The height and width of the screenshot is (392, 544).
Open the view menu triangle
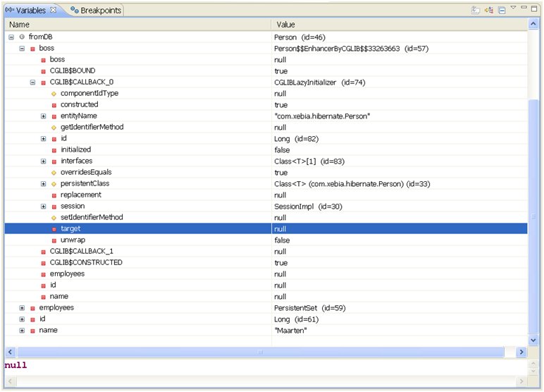point(513,7)
